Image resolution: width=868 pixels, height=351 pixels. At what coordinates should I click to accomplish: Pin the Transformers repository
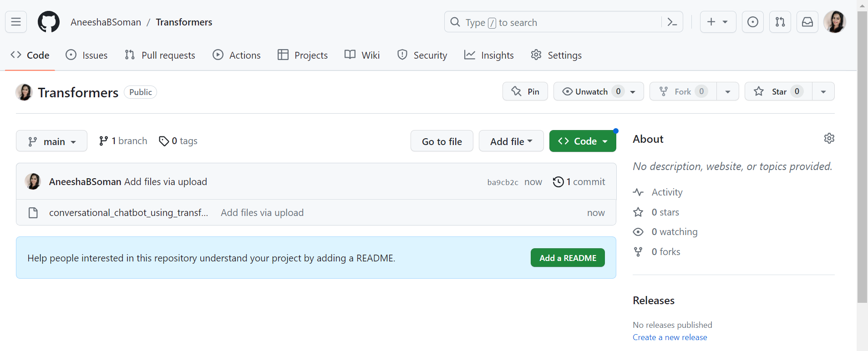coord(525,91)
